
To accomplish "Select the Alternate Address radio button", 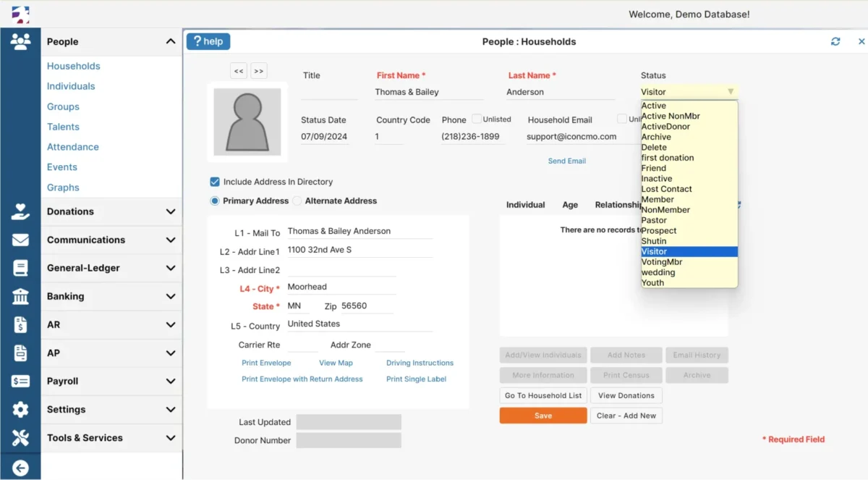I will pyautogui.click(x=297, y=201).
